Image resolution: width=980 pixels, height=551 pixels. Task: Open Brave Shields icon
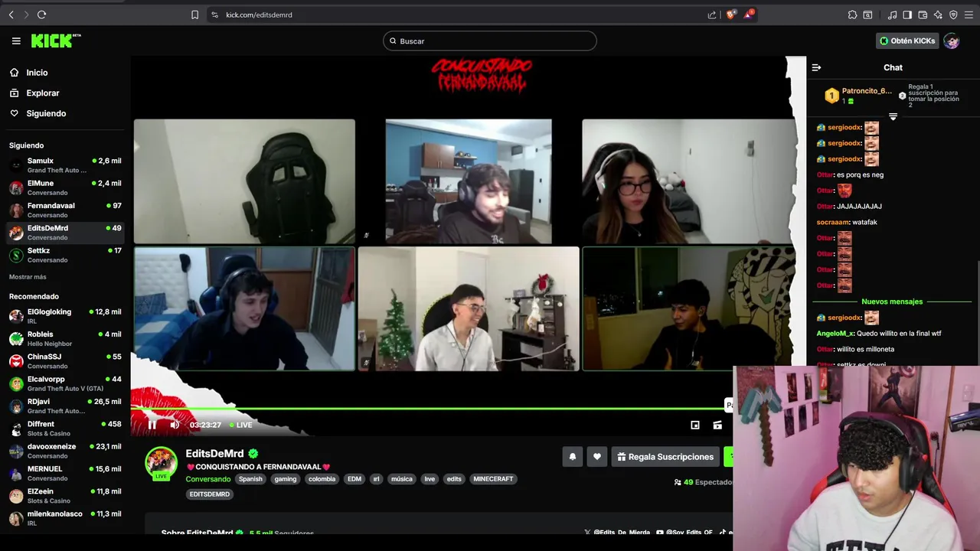click(x=730, y=15)
